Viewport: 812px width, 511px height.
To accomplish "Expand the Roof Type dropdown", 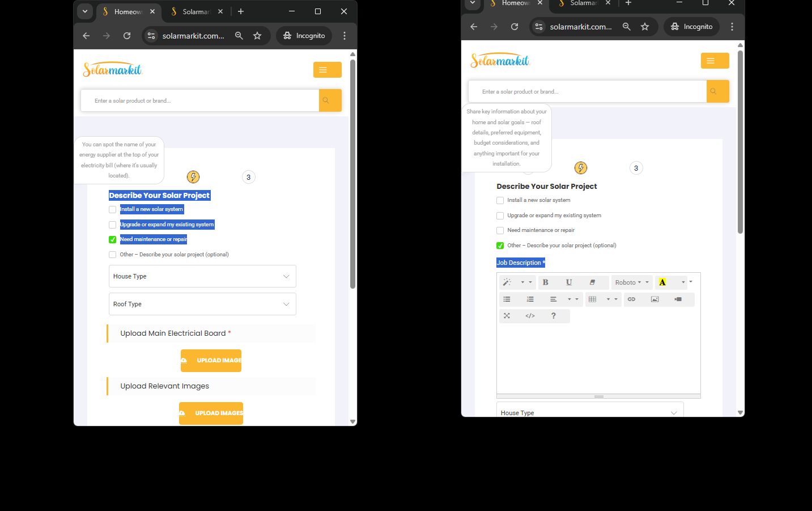I will click(x=202, y=305).
